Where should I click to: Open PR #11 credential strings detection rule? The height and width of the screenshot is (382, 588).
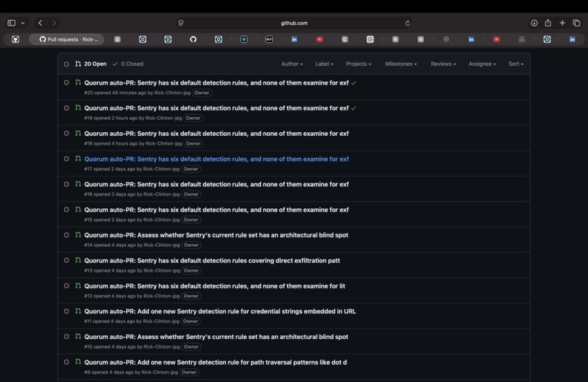[220, 311]
